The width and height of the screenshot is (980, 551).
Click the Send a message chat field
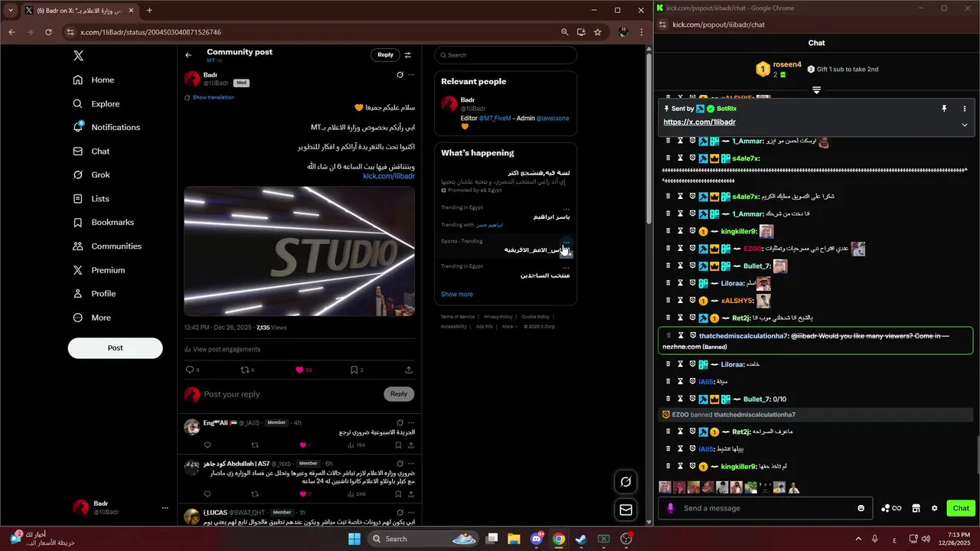pos(766,508)
